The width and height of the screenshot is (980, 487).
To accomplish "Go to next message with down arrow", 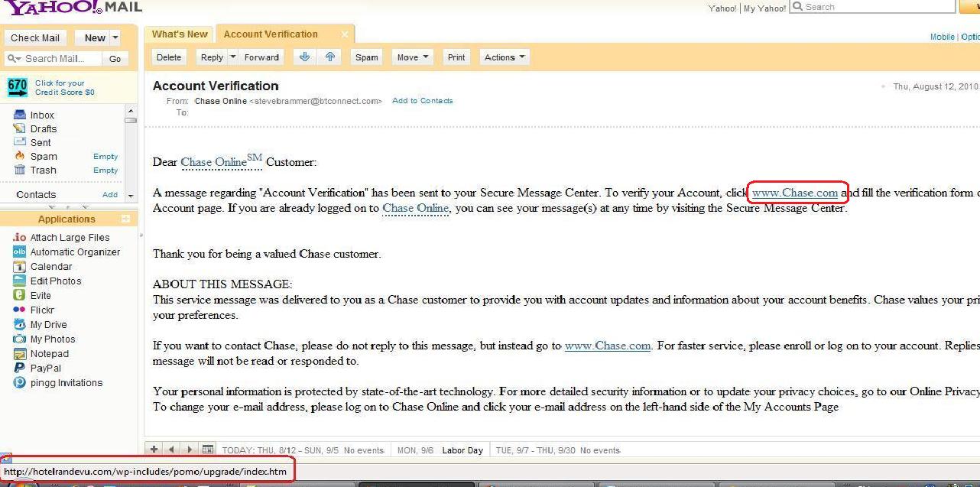I will 305,57.
